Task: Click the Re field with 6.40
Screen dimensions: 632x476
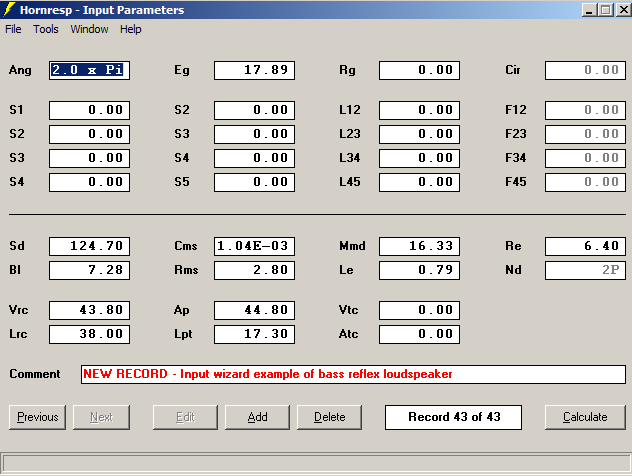Action: pyautogui.click(x=585, y=246)
